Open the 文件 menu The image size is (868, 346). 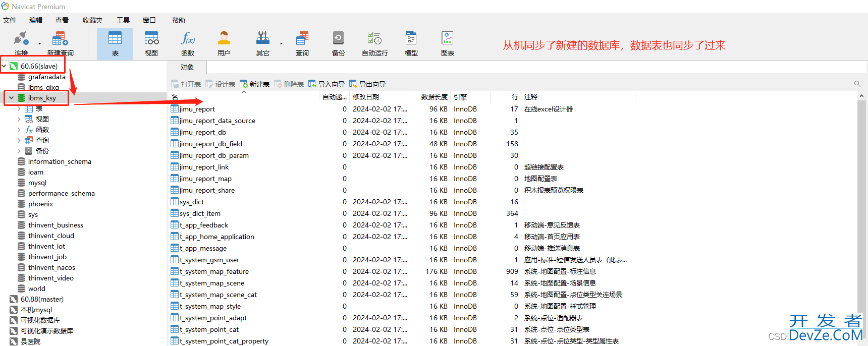coord(10,20)
